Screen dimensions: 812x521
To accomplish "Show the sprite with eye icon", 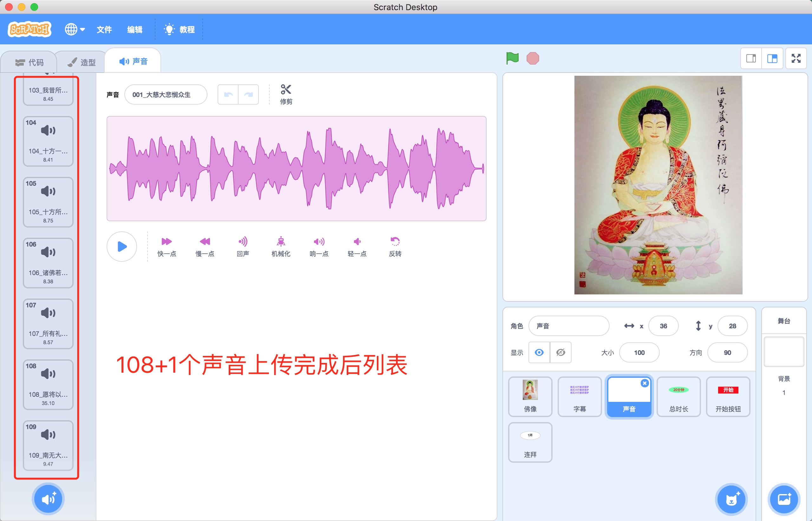I will [539, 352].
